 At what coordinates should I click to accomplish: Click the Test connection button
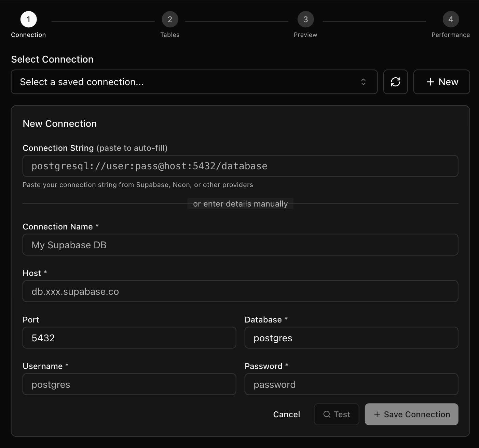tap(337, 414)
